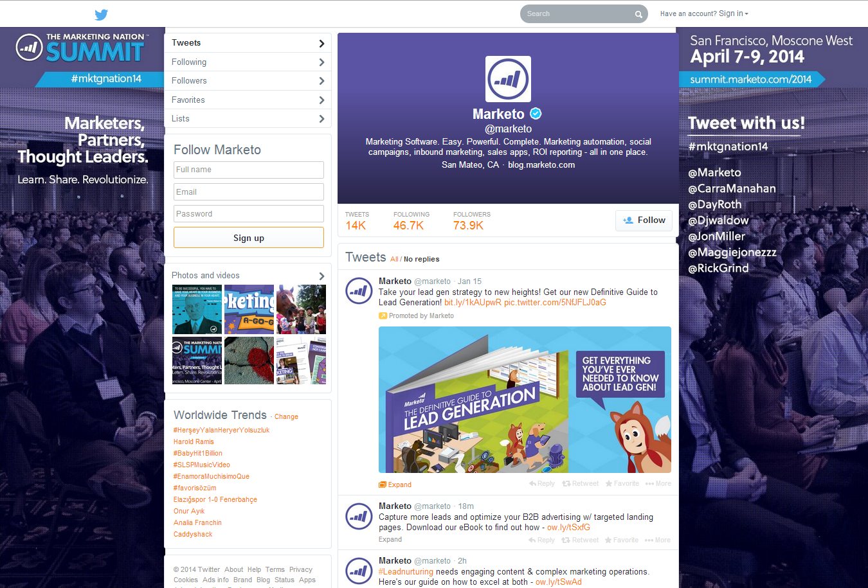Image resolution: width=868 pixels, height=588 pixels.
Task: Open the lead generation guide tweet image
Action: (x=525, y=400)
